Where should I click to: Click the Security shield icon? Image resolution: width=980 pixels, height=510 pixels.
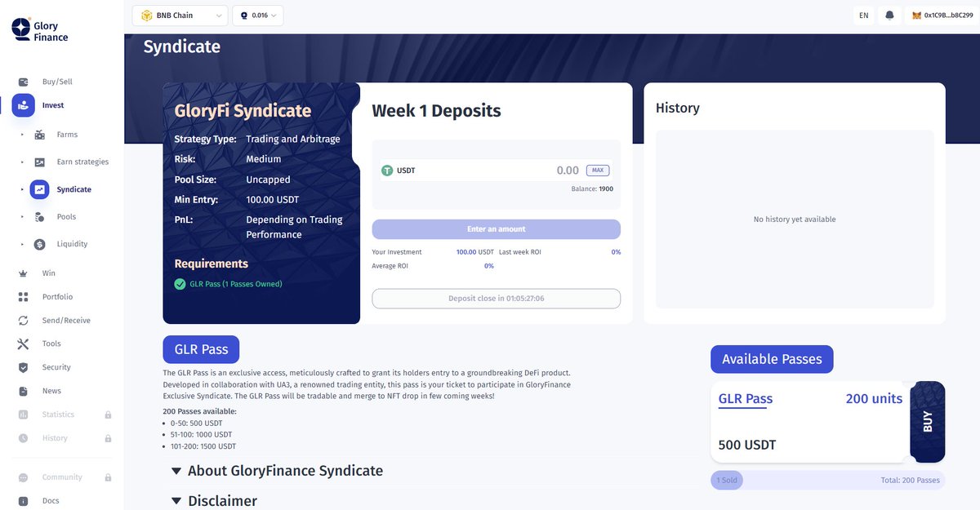(24, 367)
